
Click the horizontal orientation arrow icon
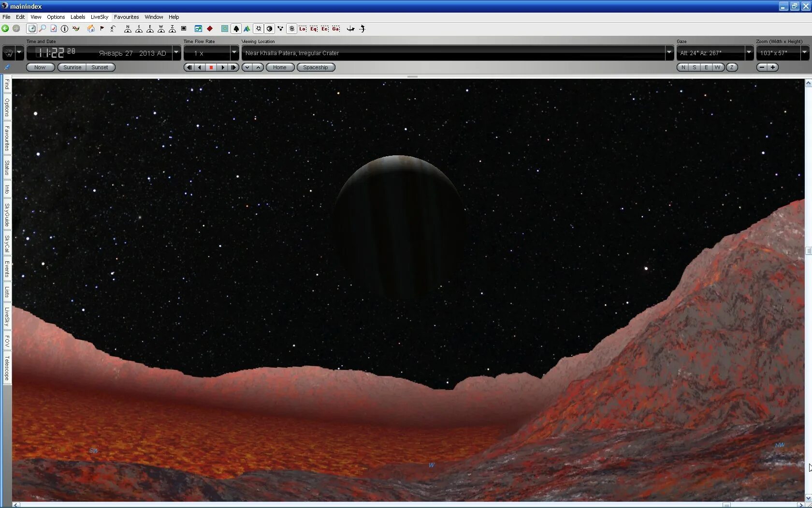pyautogui.click(x=351, y=29)
